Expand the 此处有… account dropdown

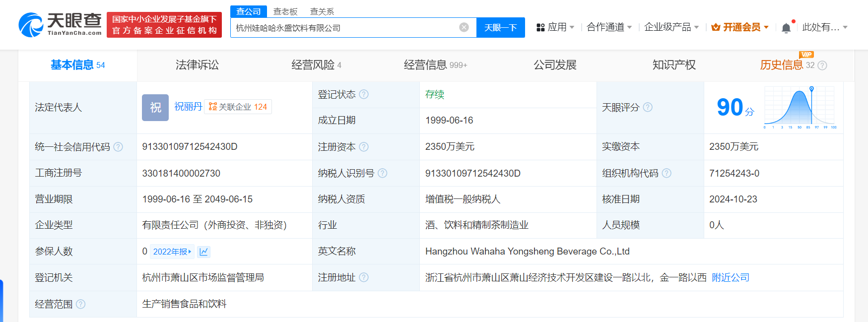pos(845,27)
